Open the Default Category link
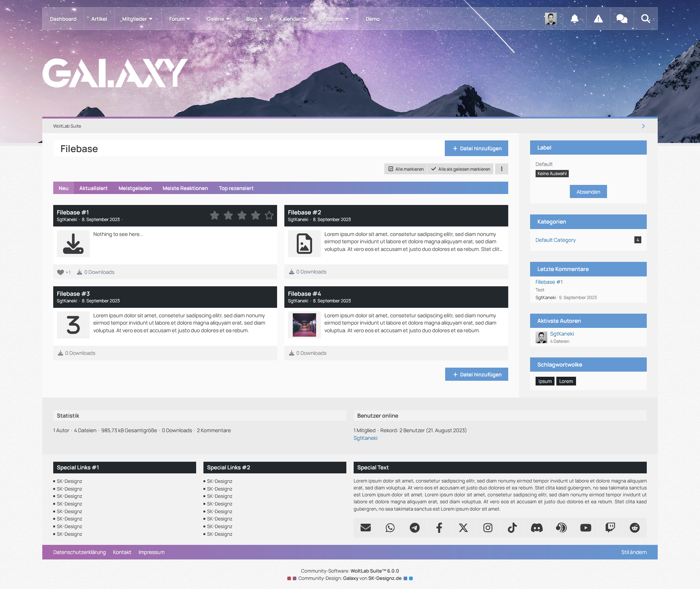 point(555,240)
